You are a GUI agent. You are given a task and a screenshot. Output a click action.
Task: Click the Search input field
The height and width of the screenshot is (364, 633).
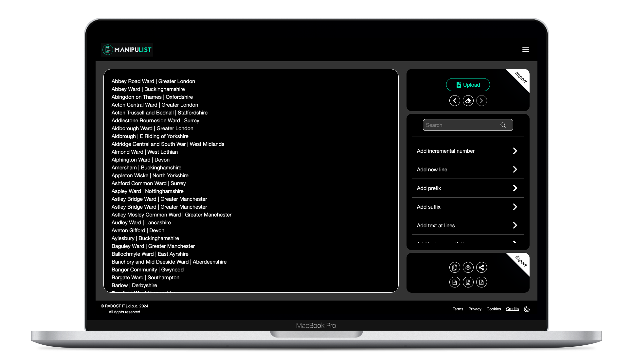468,125
